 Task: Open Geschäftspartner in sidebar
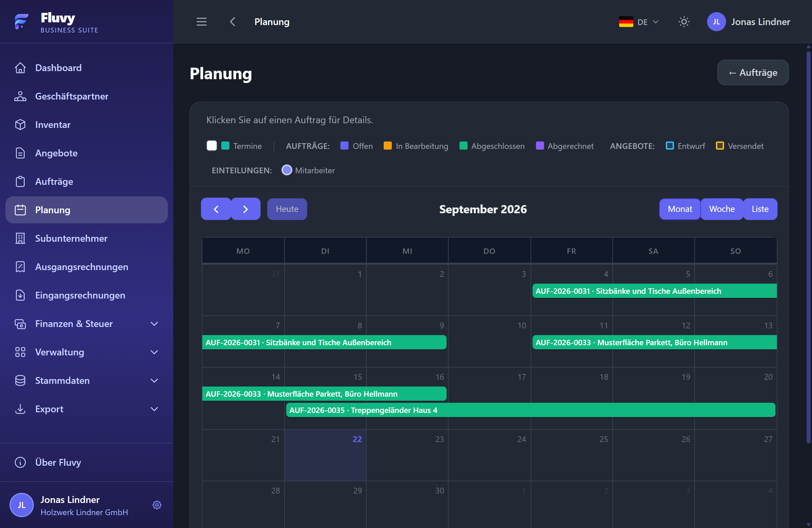87,96
